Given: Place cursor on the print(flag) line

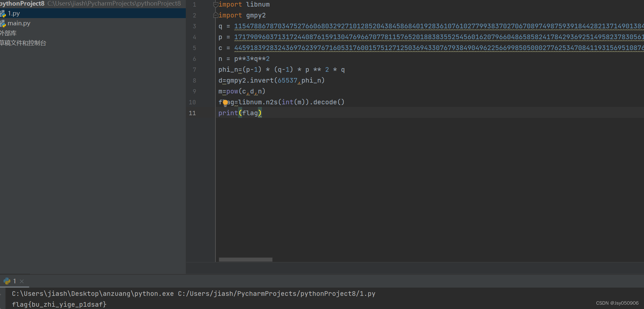Looking at the screenshot, I should (x=240, y=113).
